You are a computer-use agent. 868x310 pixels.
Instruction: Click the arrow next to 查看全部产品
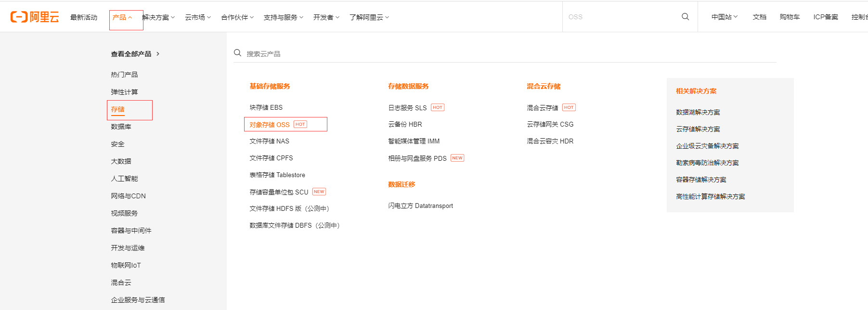click(158, 54)
